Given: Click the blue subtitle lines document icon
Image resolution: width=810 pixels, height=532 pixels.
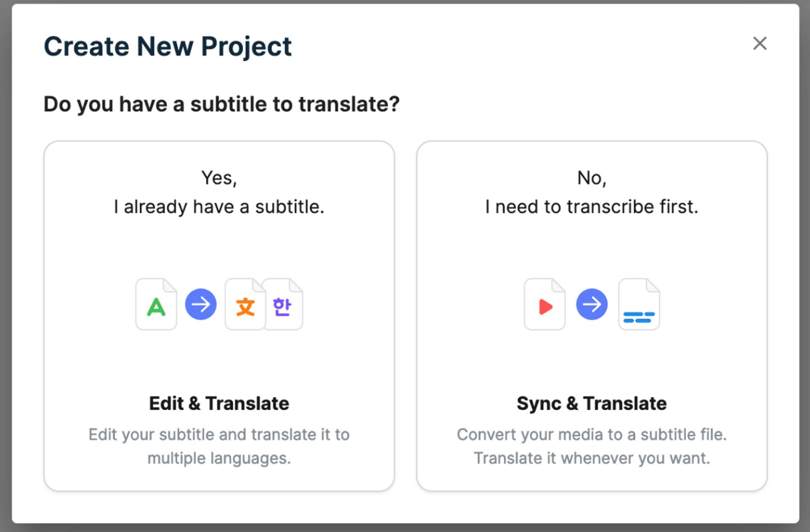Looking at the screenshot, I should coord(639,304).
